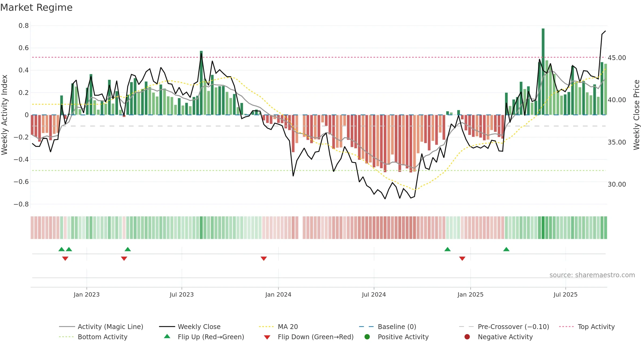Click the flip-down marker near December 2023

coord(264,258)
